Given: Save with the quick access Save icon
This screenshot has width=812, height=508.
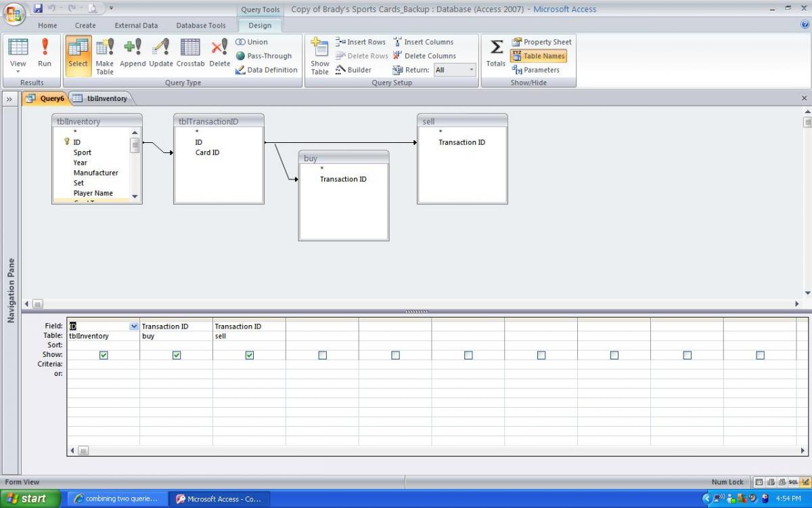Looking at the screenshot, I should 39,9.
